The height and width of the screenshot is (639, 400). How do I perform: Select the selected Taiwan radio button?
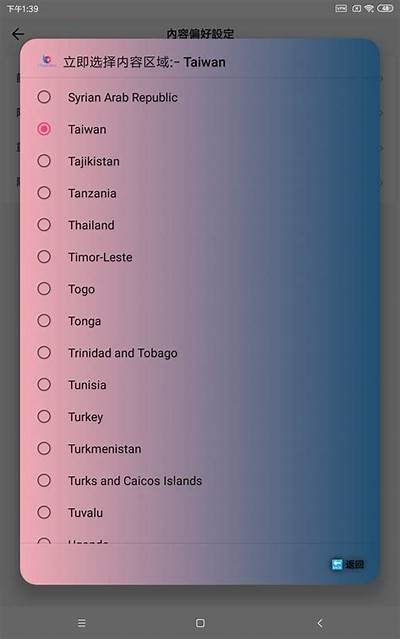[44, 129]
